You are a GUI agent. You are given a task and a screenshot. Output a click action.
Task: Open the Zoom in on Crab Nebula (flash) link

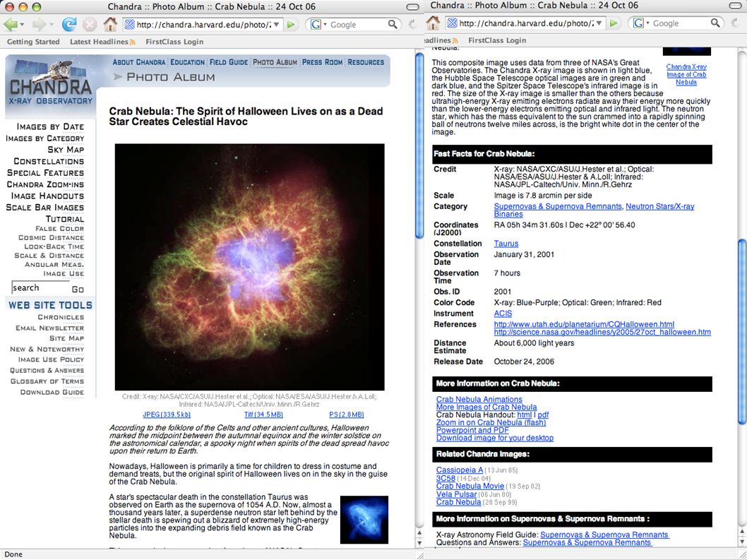click(x=491, y=422)
